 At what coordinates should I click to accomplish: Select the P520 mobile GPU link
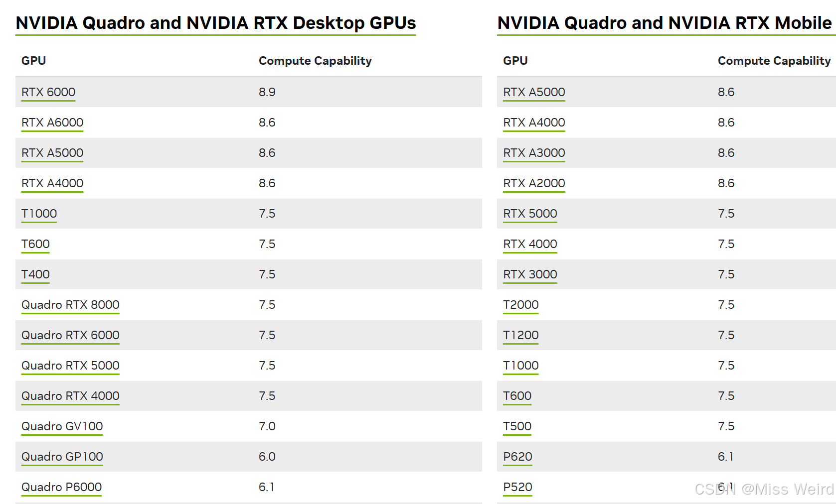coord(517,487)
